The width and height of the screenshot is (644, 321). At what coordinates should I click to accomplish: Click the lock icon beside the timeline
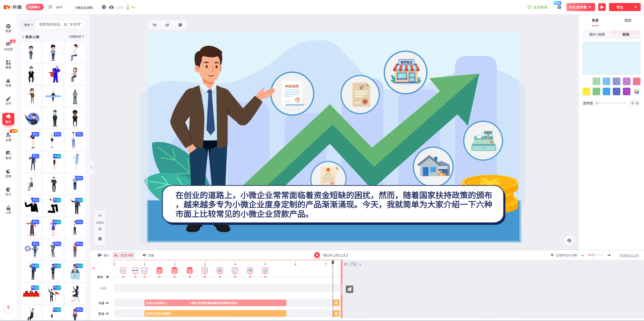click(350, 289)
